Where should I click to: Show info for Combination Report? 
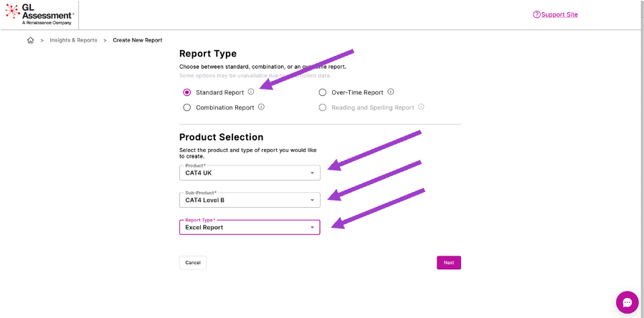pyautogui.click(x=261, y=107)
